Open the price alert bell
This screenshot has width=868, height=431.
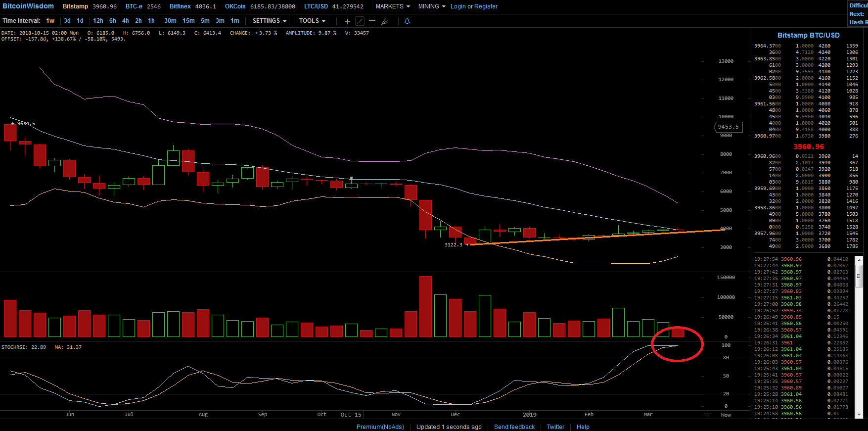407,21
